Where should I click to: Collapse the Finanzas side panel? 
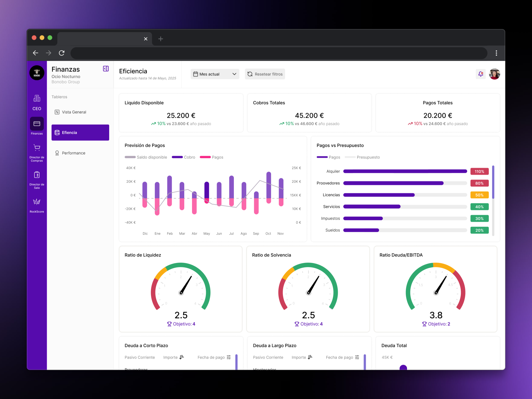click(x=106, y=69)
